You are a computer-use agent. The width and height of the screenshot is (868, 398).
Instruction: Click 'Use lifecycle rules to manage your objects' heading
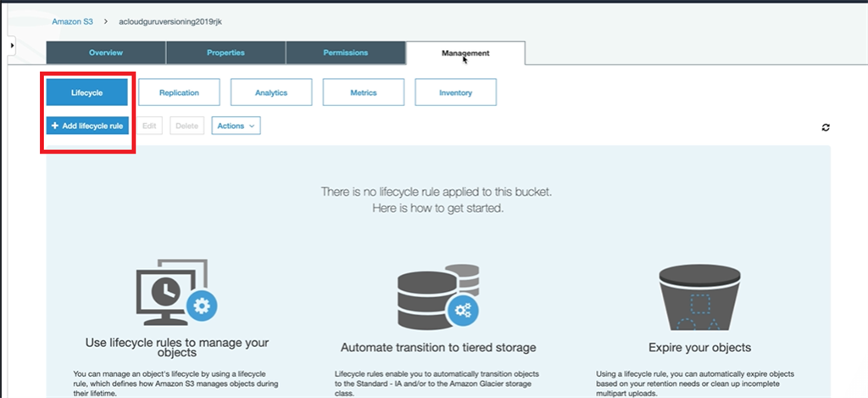[x=177, y=347]
